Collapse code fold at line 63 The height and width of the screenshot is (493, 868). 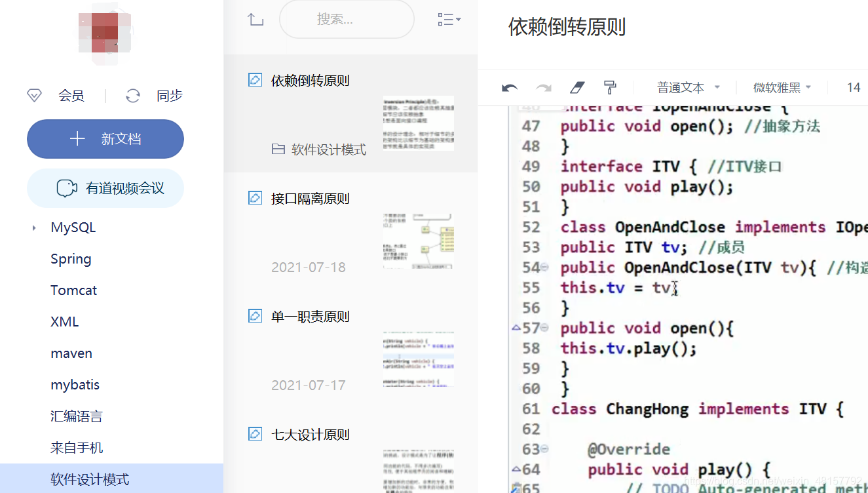point(545,449)
